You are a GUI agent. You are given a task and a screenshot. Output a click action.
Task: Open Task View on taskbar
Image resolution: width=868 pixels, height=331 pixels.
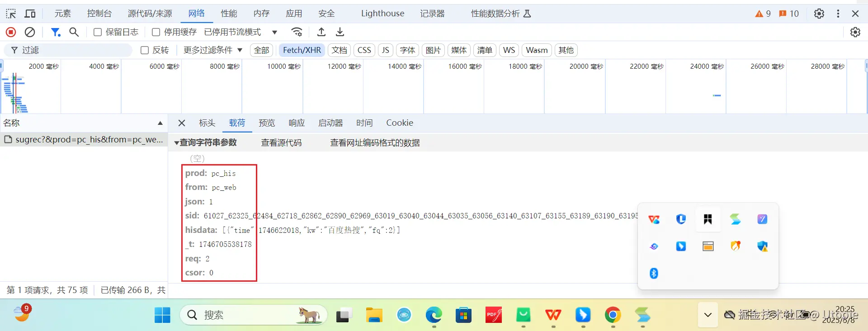tap(344, 315)
